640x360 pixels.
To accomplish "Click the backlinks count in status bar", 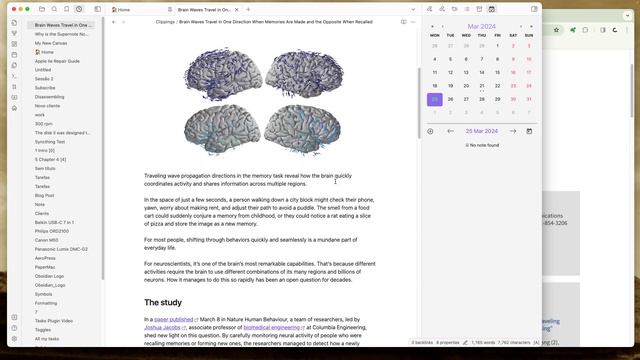I will pyautogui.click(x=422, y=343).
